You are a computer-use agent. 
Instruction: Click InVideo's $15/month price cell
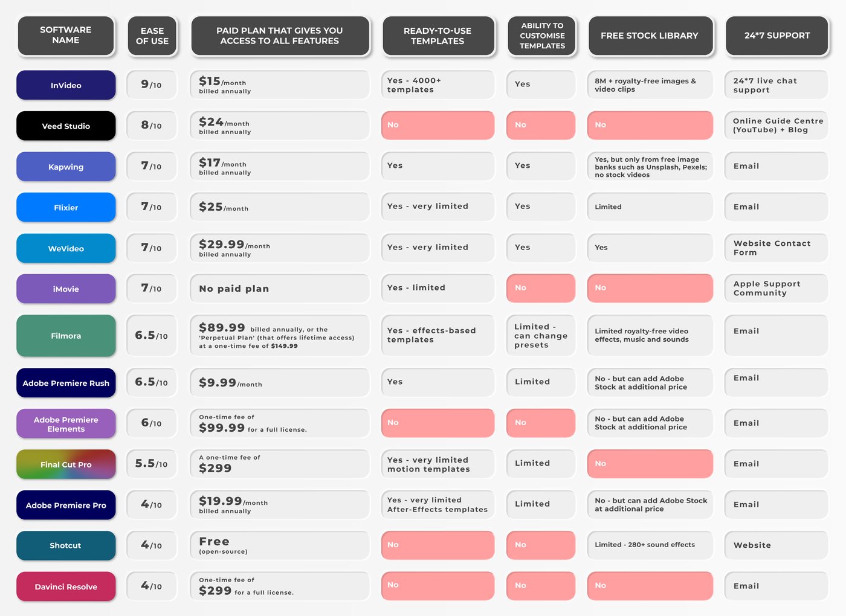[x=279, y=85]
